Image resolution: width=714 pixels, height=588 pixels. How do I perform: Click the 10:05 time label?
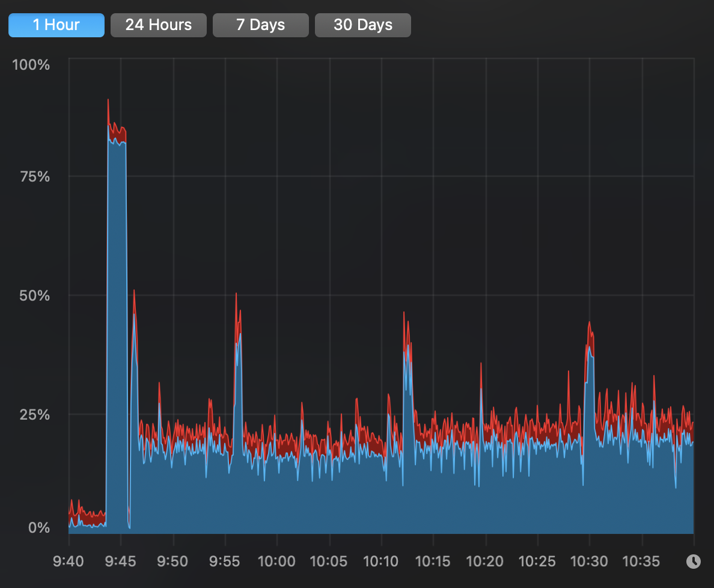coord(329,561)
